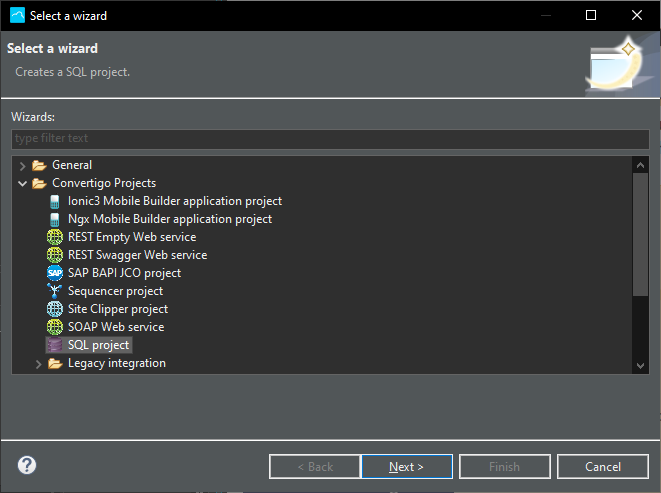
Task: Click the Convertigo app icon in title bar
Action: [17, 16]
